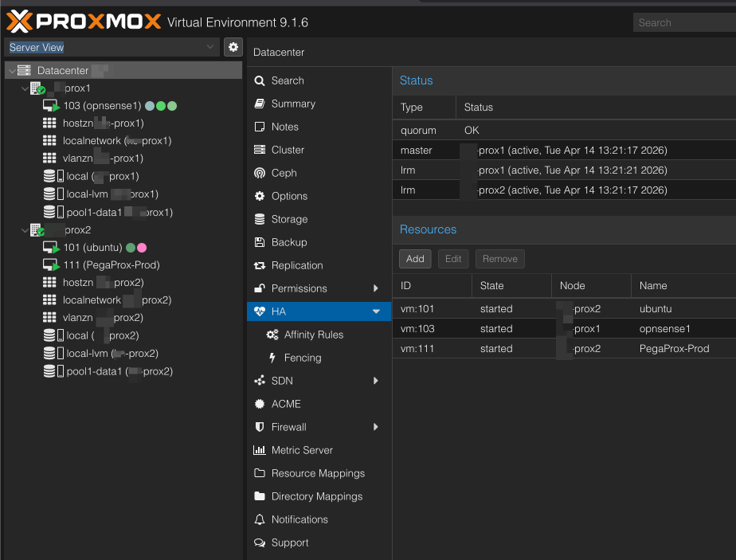Open the Notifications settings icon
The height and width of the screenshot is (560, 736).
pos(260,519)
